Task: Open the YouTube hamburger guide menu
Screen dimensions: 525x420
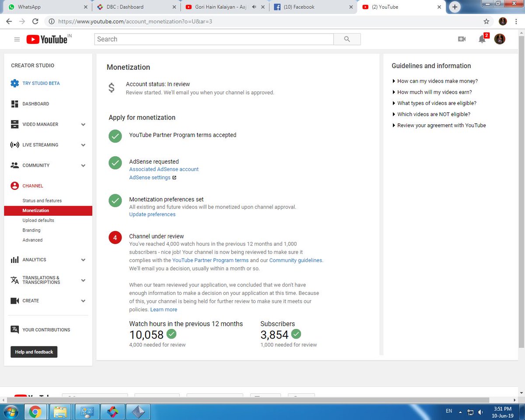Action: tap(17, 39)
